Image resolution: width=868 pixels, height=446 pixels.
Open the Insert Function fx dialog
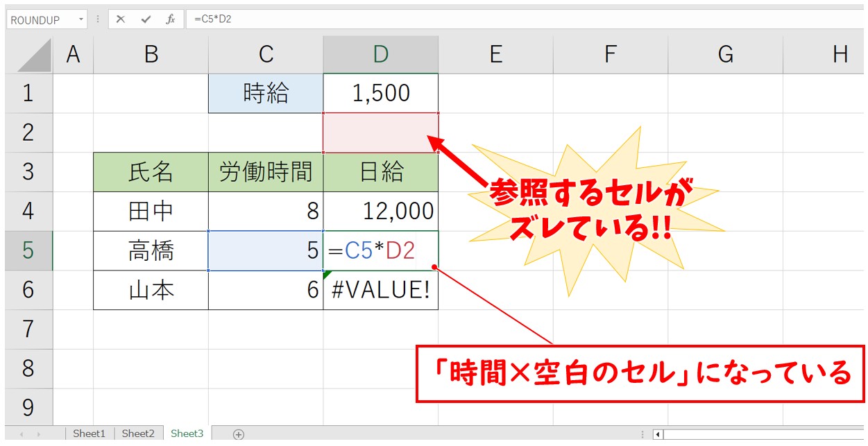(x=171, y=19)
